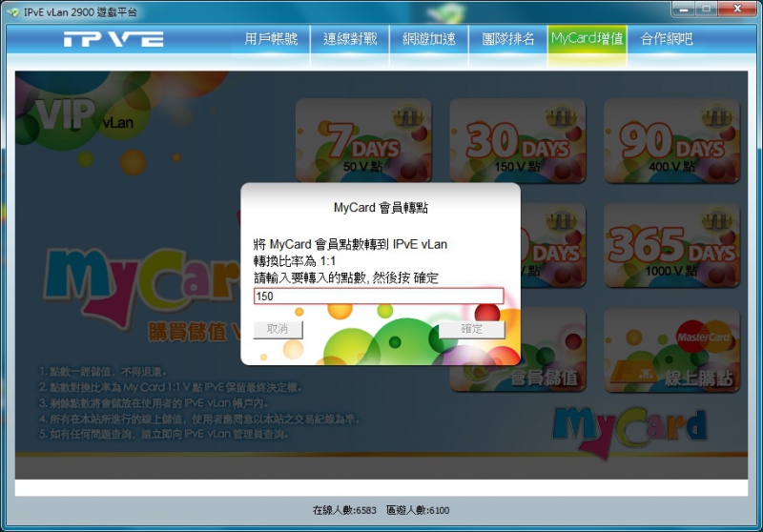This screenshot has height=532, width=763.
Task: Click the 取消 button in the dialog
Action: [x=278, y=329]
